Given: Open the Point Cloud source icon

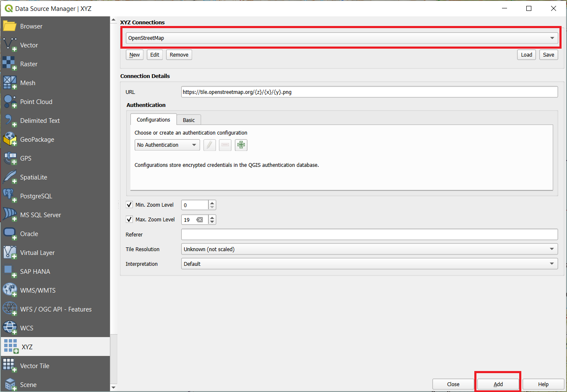Looking at the screenshot, I should [10, 101].
